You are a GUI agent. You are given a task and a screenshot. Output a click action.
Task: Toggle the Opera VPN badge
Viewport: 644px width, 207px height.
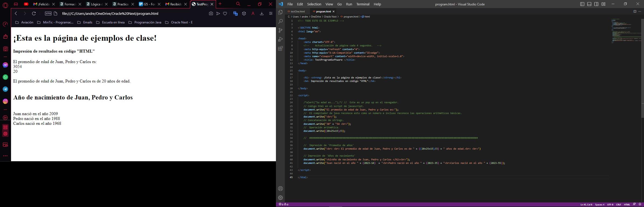(x=48, y=13)
